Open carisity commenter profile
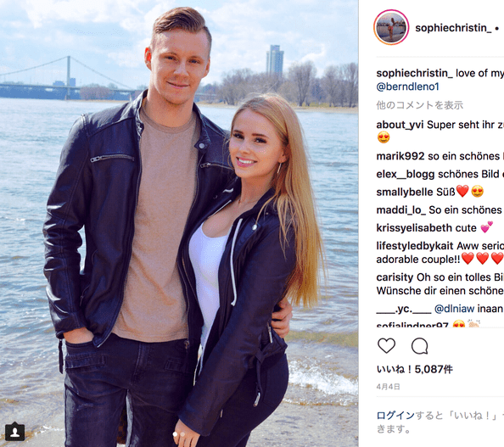504x447 pixels. [395, 277]
